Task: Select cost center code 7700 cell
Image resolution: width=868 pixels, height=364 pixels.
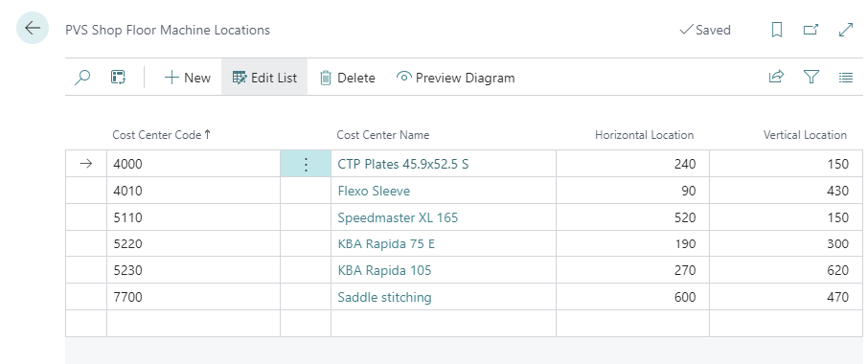Action: click(x=194, y=297)
